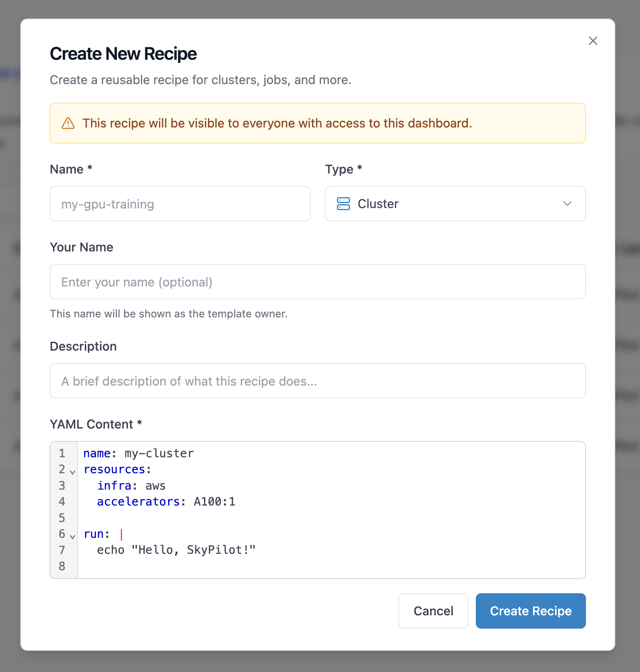Image resolution: width=640 pixels, height=672 pixels.
Task: Click the accelerators line in the YAML
Action: [166, 502]
